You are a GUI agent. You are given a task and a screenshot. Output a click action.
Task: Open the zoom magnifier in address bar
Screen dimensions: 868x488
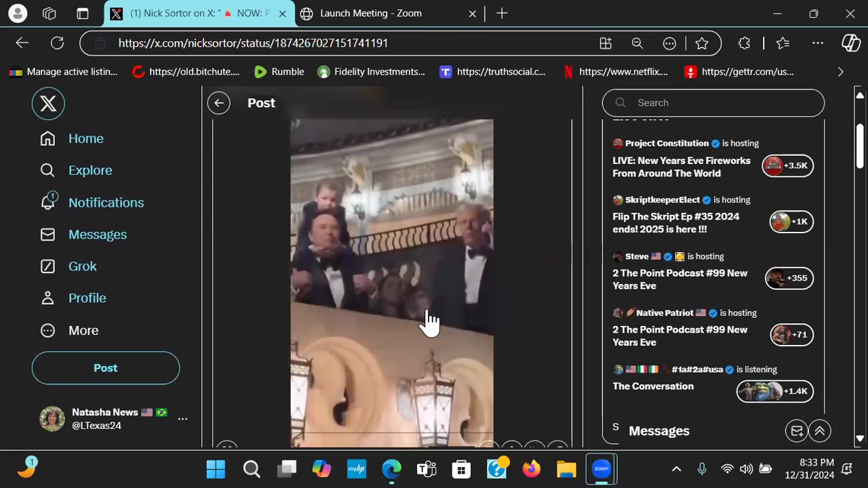[x=637, y=43]
